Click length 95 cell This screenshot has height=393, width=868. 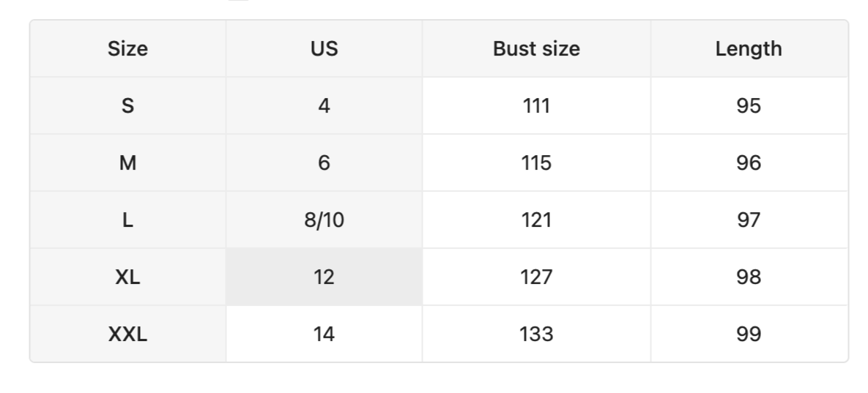[x=749, y=106]
